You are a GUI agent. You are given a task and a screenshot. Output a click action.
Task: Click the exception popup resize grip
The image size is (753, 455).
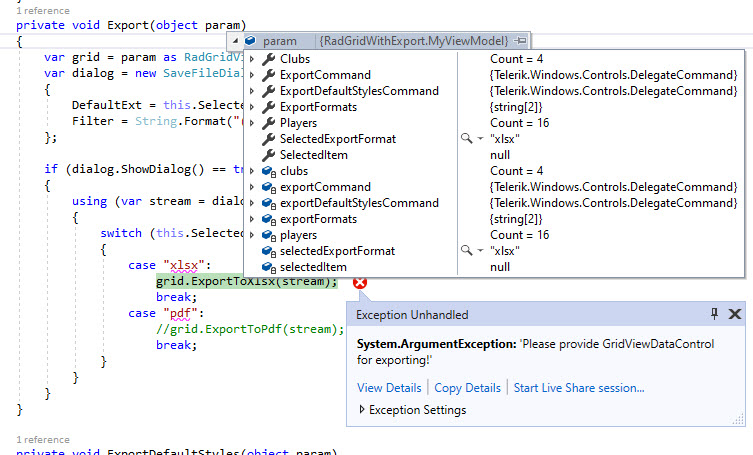738,419
